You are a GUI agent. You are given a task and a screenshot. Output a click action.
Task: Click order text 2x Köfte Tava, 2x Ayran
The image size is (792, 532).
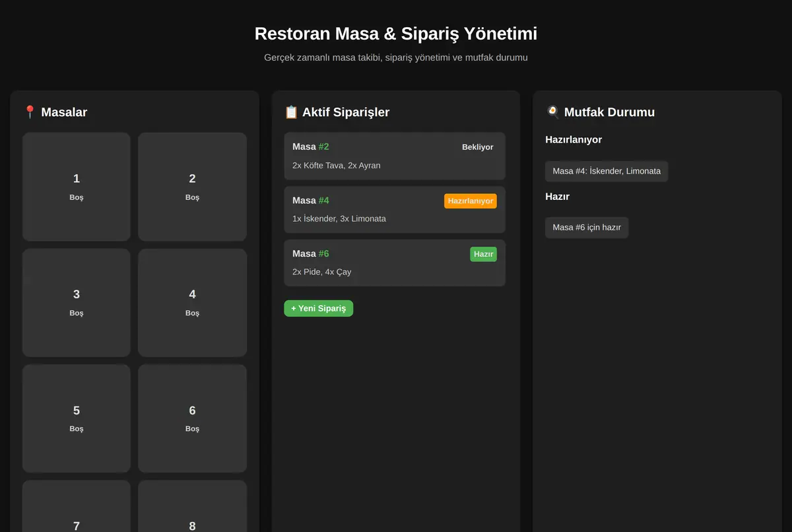(337, 165)
